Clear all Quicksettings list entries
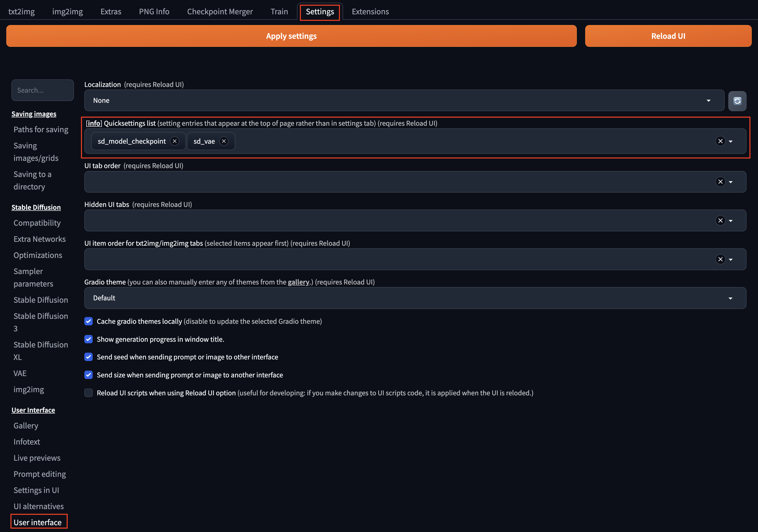 pos(720,141)
